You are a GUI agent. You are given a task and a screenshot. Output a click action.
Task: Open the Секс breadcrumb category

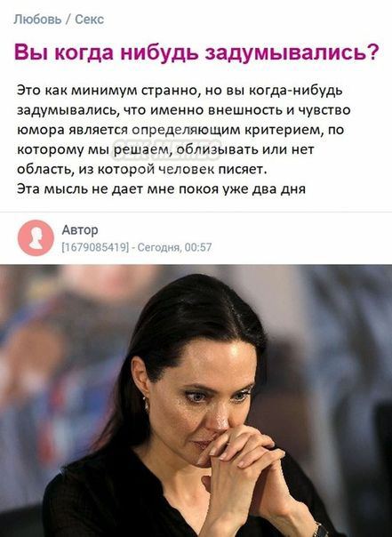89,20
